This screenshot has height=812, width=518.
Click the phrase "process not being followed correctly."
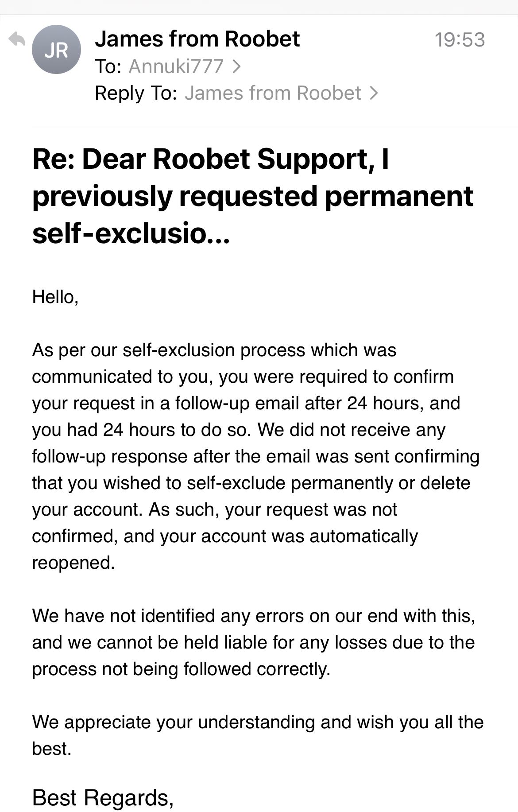[181, 669]
